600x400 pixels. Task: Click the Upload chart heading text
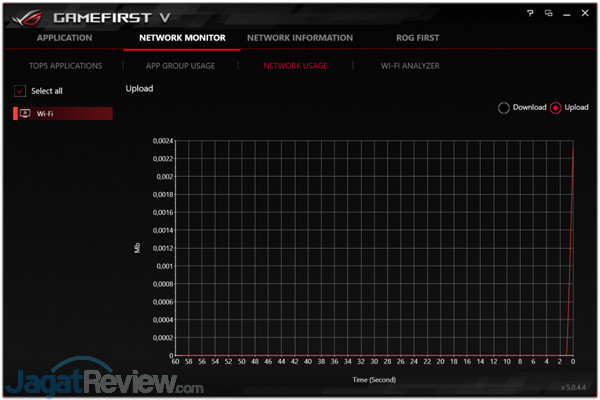pos(139,88)
